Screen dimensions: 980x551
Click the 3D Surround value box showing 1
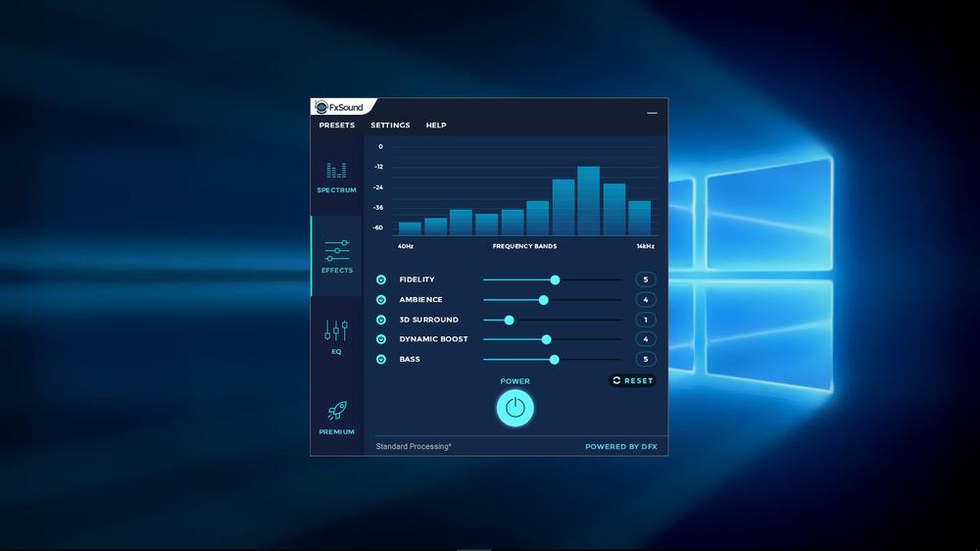click(x=646, y=320)
